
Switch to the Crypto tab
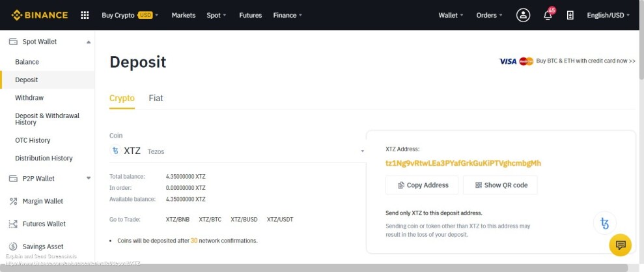[122, 98]
